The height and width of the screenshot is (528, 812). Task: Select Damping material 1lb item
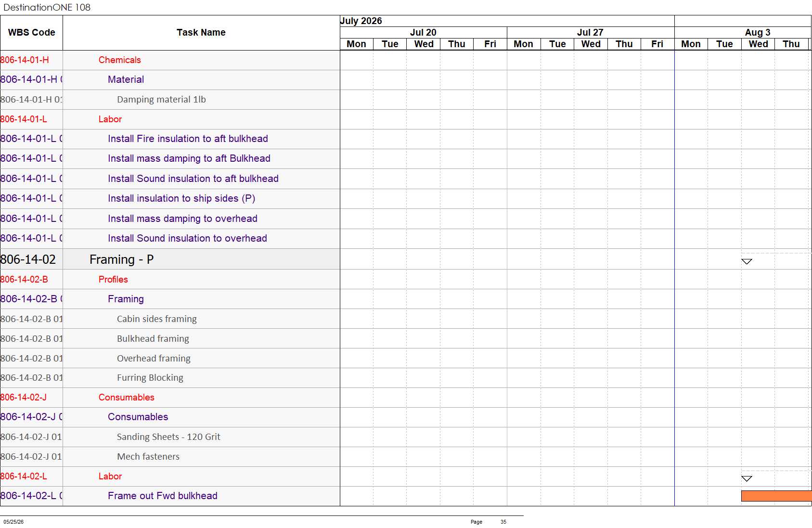click(161, 100)
